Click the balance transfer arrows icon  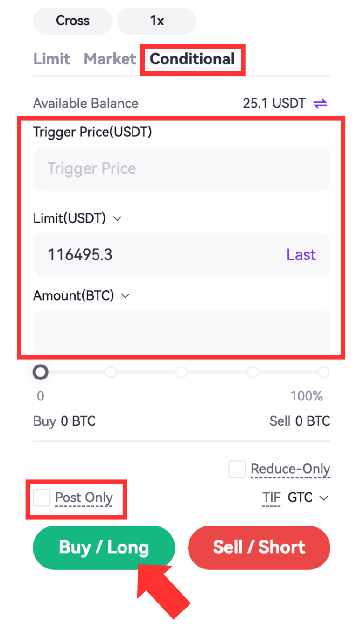click(x=320, y=103)
